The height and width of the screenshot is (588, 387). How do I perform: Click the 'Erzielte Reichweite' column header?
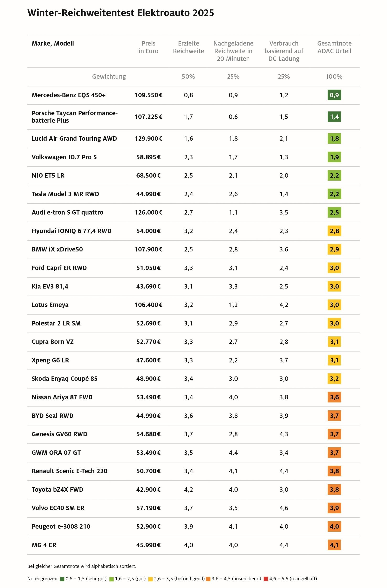pos(188,47)
